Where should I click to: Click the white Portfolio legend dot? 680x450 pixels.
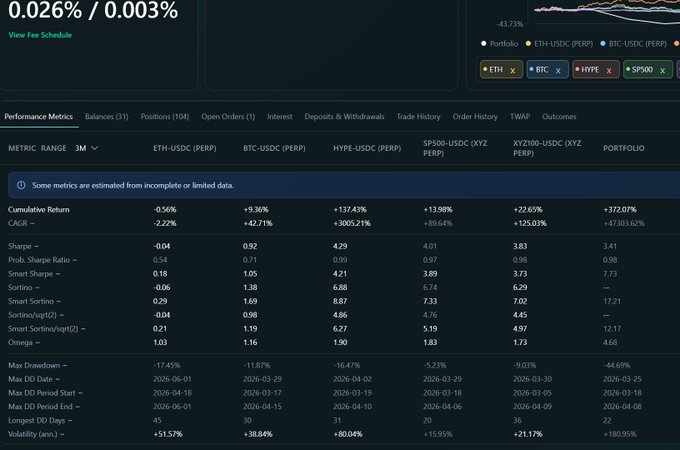coord(484,43)
